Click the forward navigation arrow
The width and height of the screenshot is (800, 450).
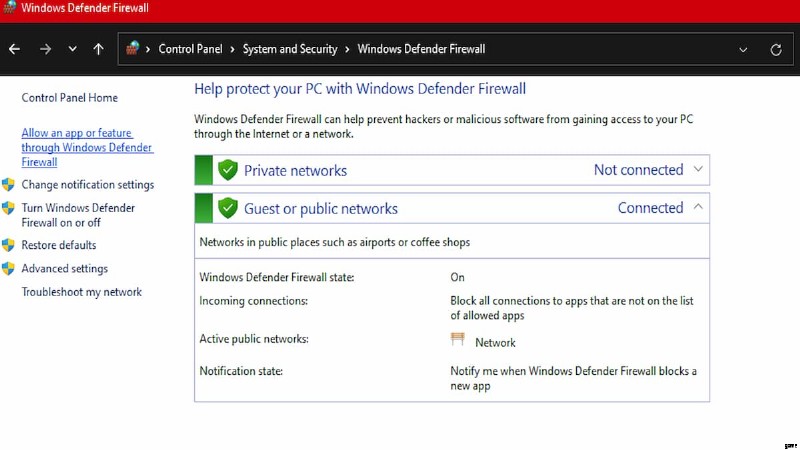point(45,49)
